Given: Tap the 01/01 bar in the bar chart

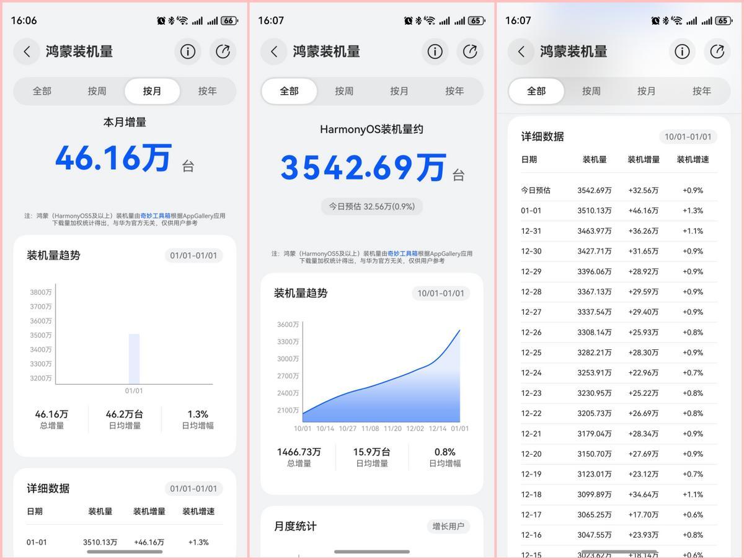Looking at the screenshot, I should click(x=134, y=359).
